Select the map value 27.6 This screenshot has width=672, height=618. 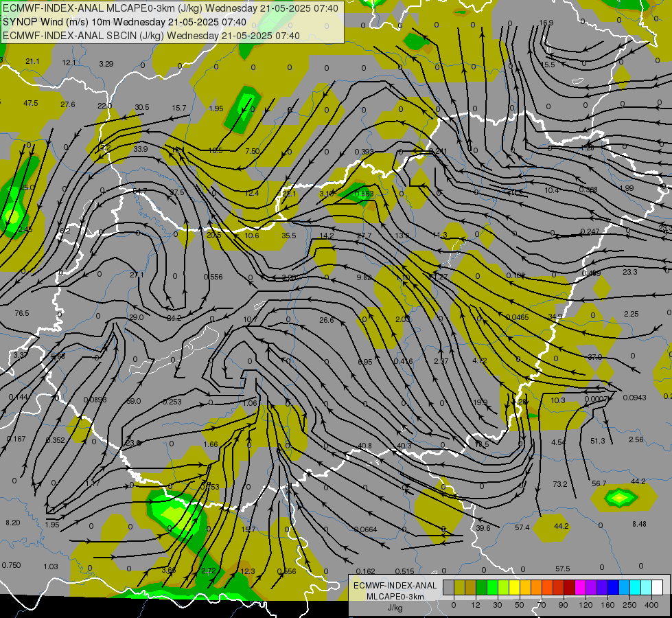point(68,104)
